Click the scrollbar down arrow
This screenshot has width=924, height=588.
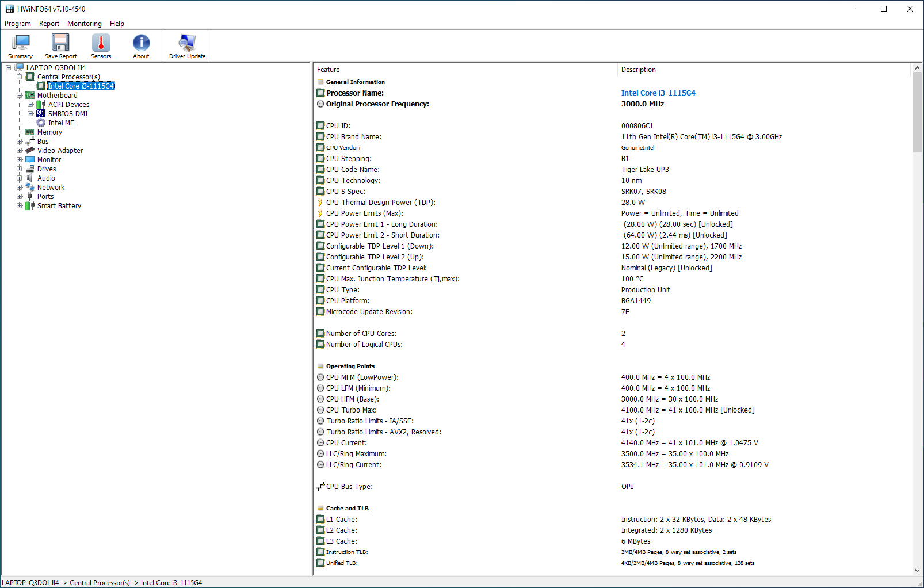[917, 571]
